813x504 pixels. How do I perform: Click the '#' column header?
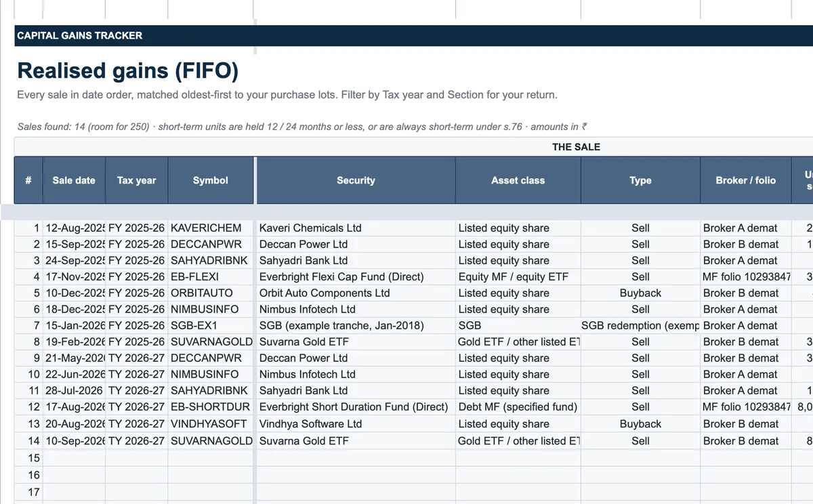pos(28,180)
